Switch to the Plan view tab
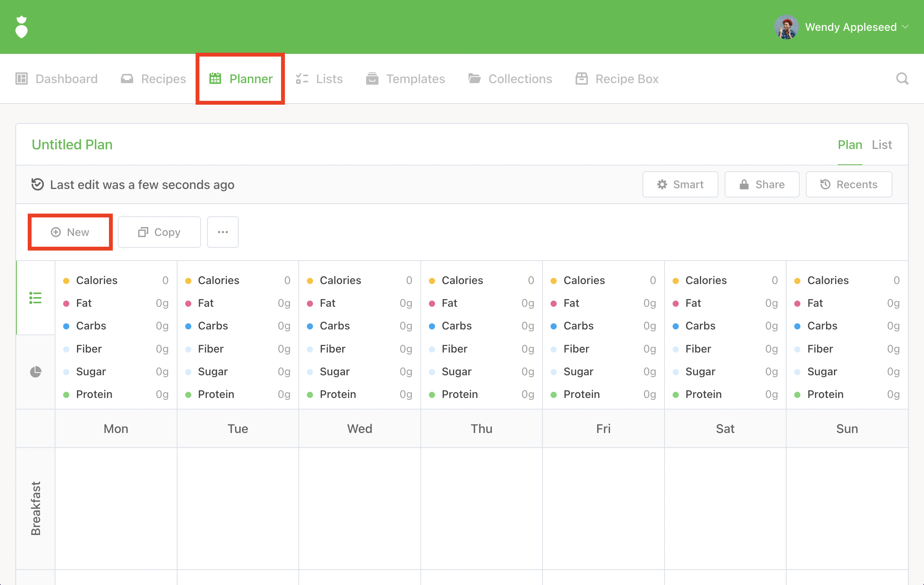 (850, 145)
